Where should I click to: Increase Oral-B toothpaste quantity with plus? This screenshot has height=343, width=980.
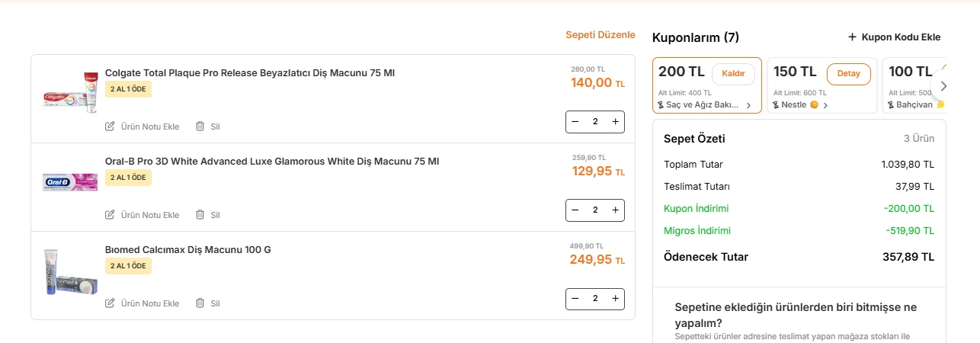pos(615,210)
